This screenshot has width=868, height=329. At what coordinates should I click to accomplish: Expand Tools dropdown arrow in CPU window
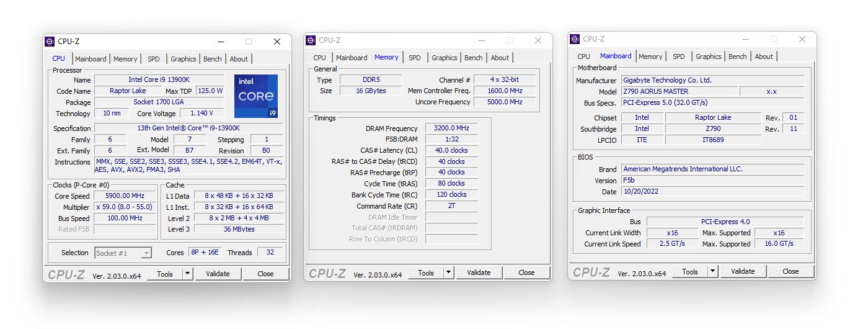[x=188, y=274]
